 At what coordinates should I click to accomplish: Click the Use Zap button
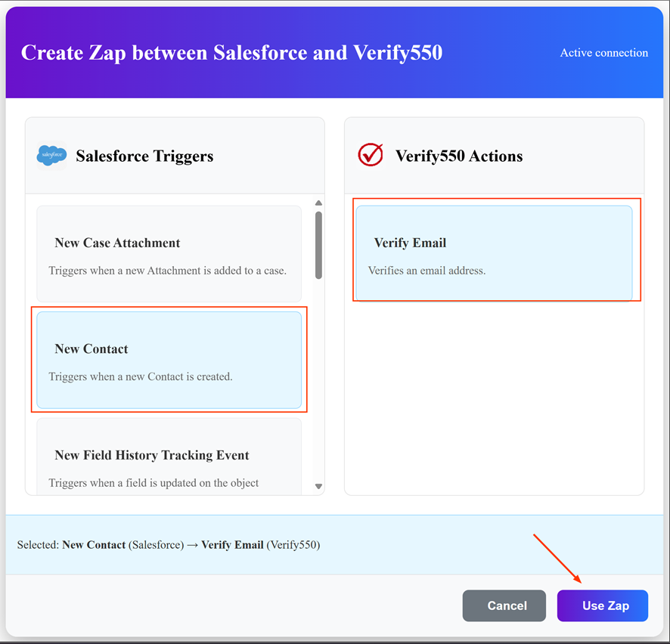[x=603, y=605]
